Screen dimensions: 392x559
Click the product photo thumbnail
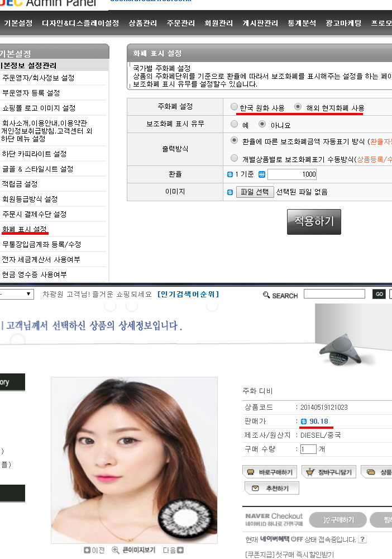click(134, 460)
